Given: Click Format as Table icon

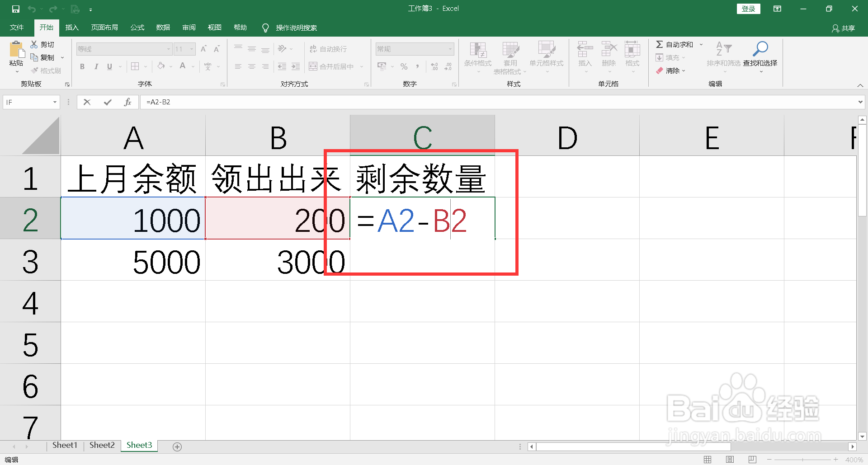Looking at the screenshot, I should [x=510, y=50].
